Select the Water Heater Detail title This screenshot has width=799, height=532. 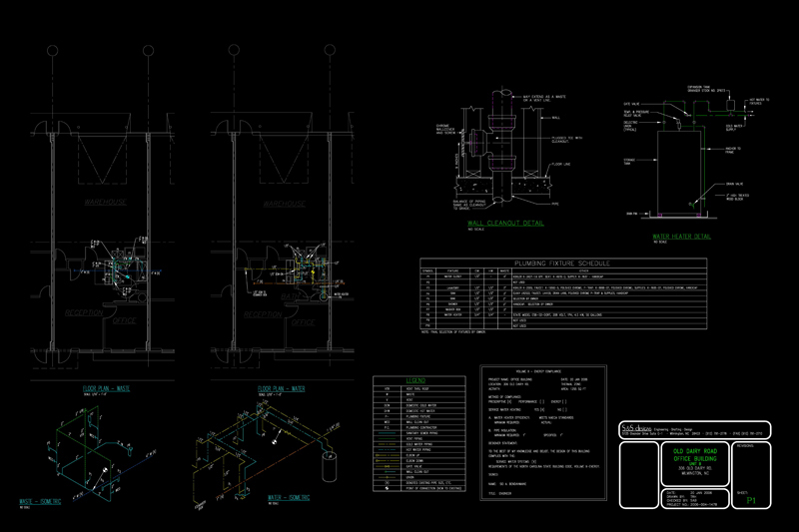point(681,237)
